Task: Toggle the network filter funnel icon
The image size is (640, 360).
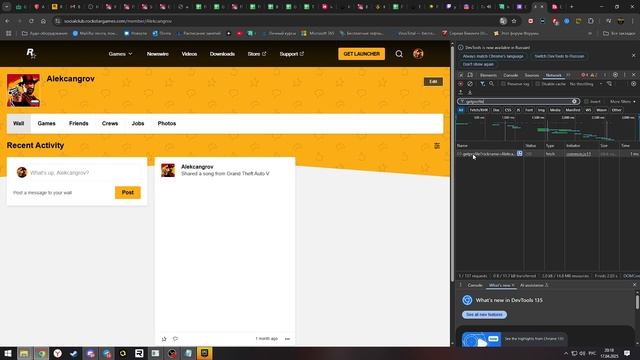Action: 482,84
